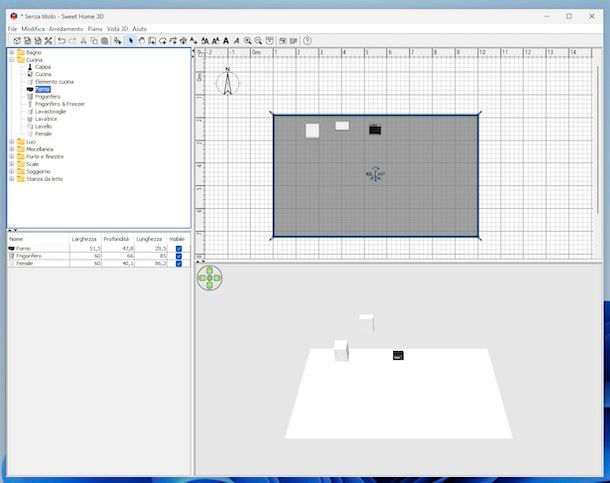Toggle visibility checkbox for Frigorifero row
The height and width of the screenshot is (483, 610).
(x=179, y=256)
